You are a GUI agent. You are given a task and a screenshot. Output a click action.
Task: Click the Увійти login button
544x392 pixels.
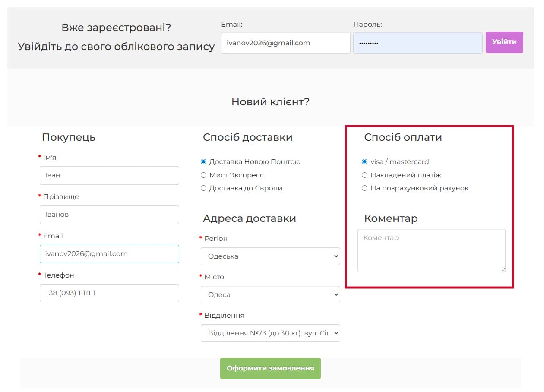[x=504, y=42]
